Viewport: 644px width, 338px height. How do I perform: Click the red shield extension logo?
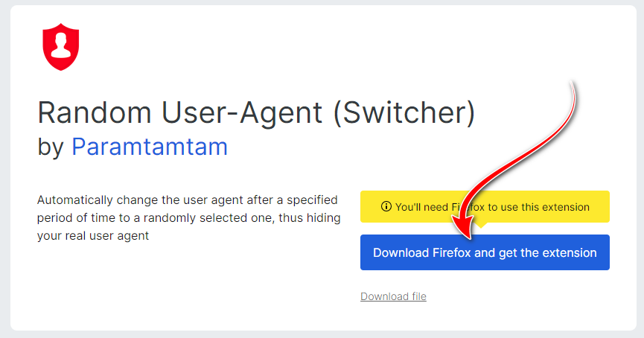point(61,46)
